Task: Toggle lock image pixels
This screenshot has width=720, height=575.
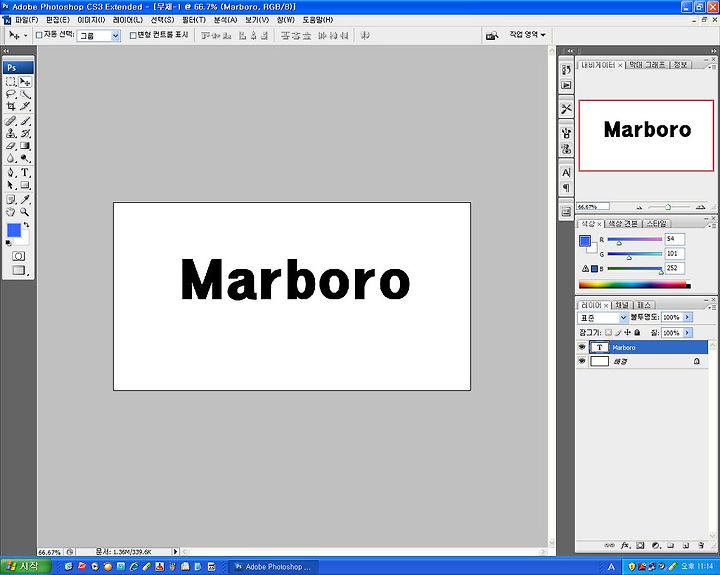Action: coord(618,333)
